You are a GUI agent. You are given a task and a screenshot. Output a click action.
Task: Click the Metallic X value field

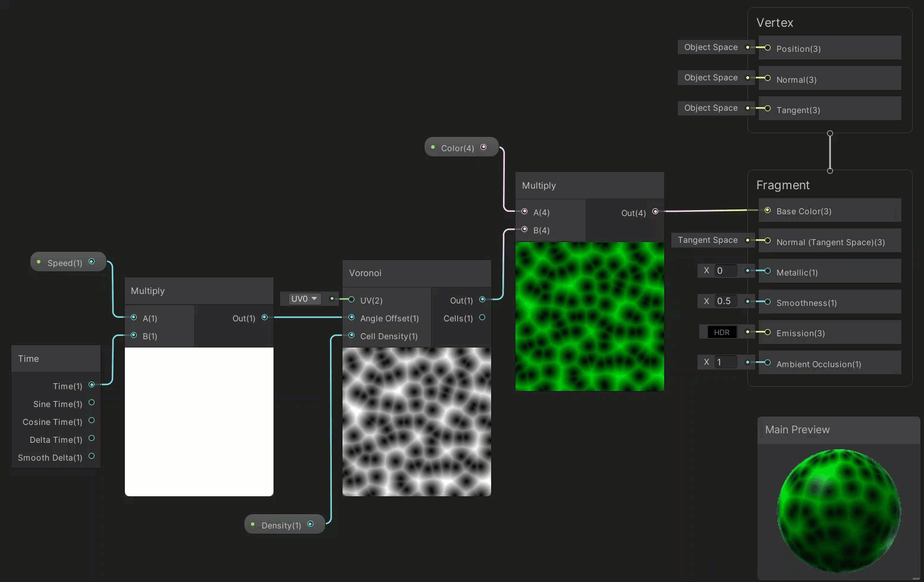pos(725,271)
